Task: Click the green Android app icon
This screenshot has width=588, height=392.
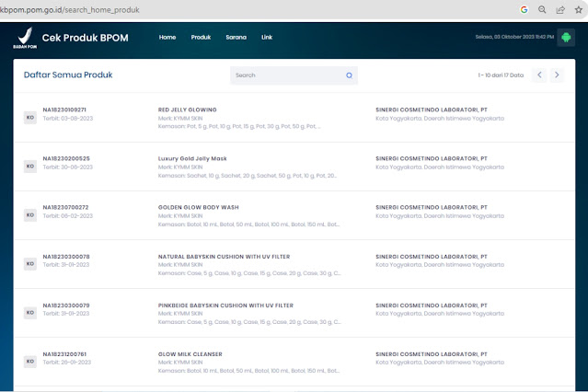Action: tap(566, 37)
